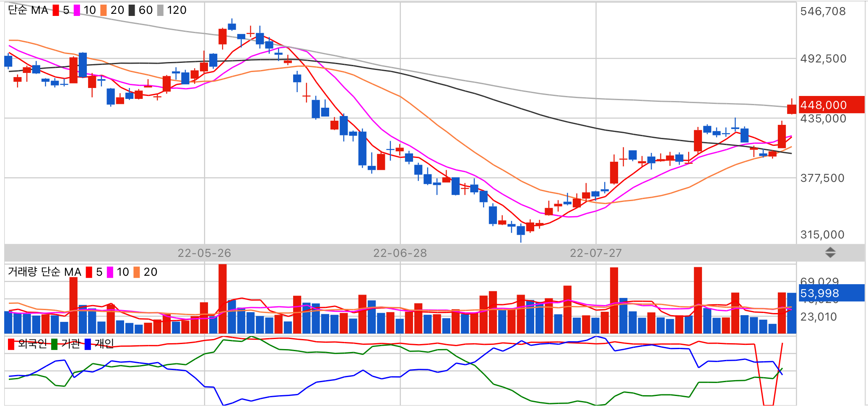This screenshot has width=868, height=409.
Task: Click the blue 개인 legend swatch
Action: coord(88,344)
